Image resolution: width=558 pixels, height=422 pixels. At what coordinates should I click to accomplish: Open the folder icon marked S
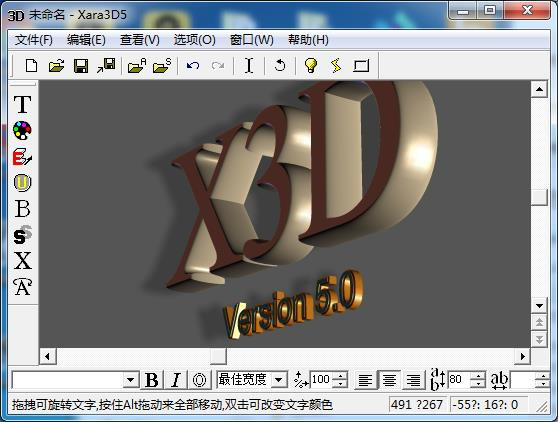point(162,66)
